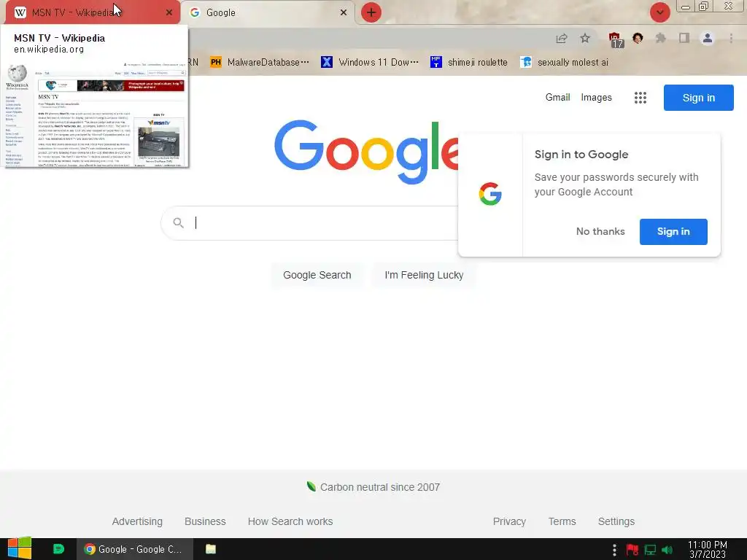Open the MalwareDatabase bookmark
This screenshot has width=747, height=560.
260,63
